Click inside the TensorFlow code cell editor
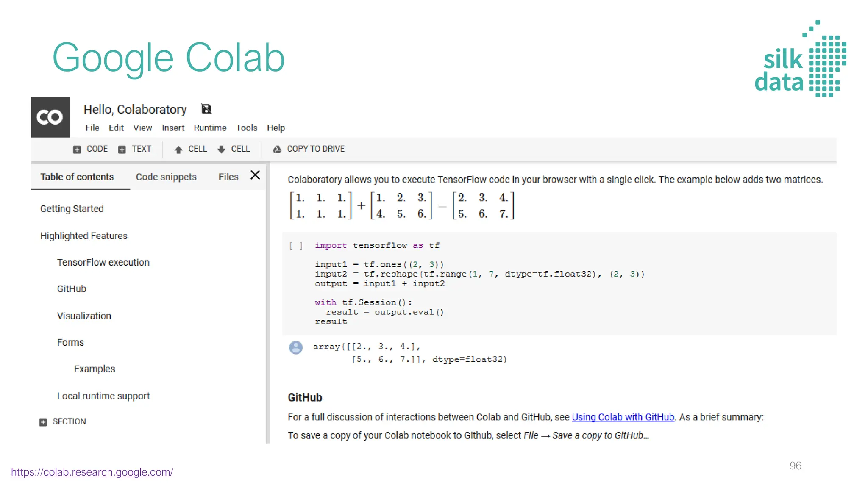Image resolution: width=868 pixels, height=488 pixels. (x=559, y=283)
